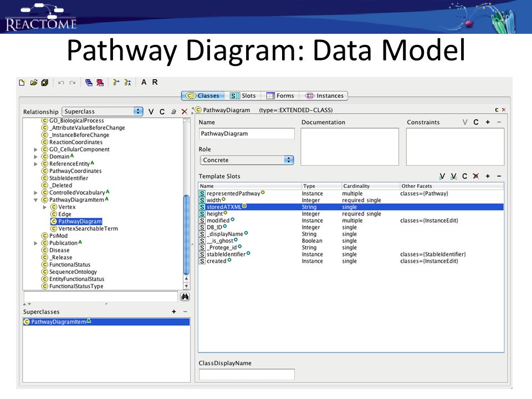532x399 pixels.
Task: Click the minus icon in Constraints header
Action: point(499,122)
